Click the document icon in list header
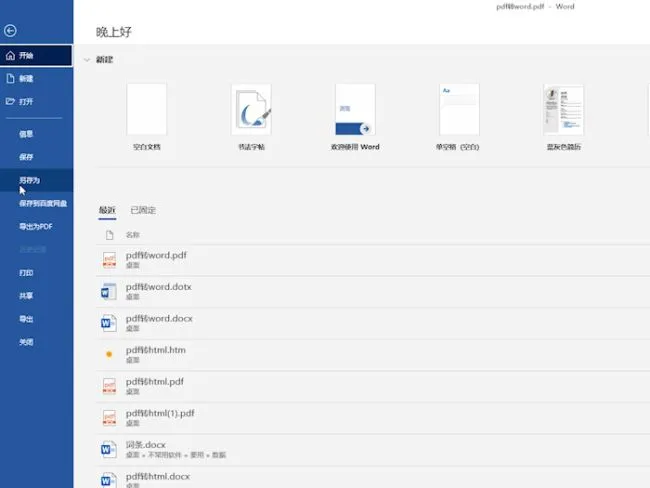This screenshot has height=488, width=650. pyautogui.click(x=109, y=235)
